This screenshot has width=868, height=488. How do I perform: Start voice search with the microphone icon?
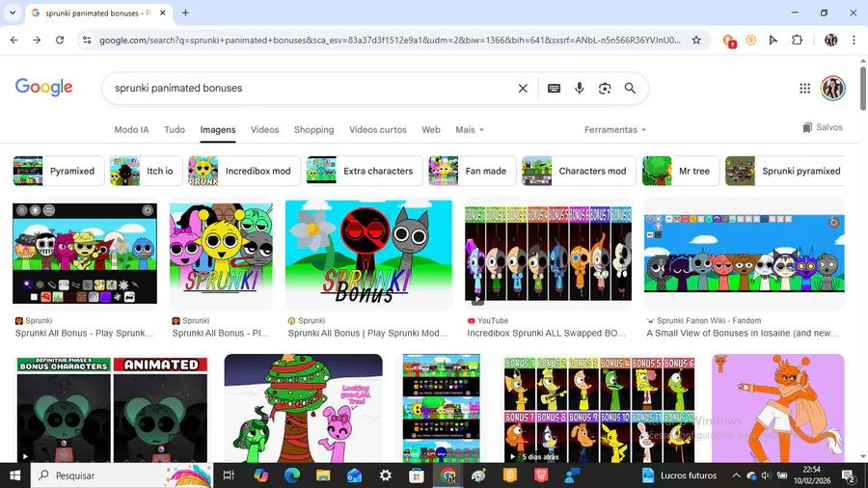tap(579, 88)
